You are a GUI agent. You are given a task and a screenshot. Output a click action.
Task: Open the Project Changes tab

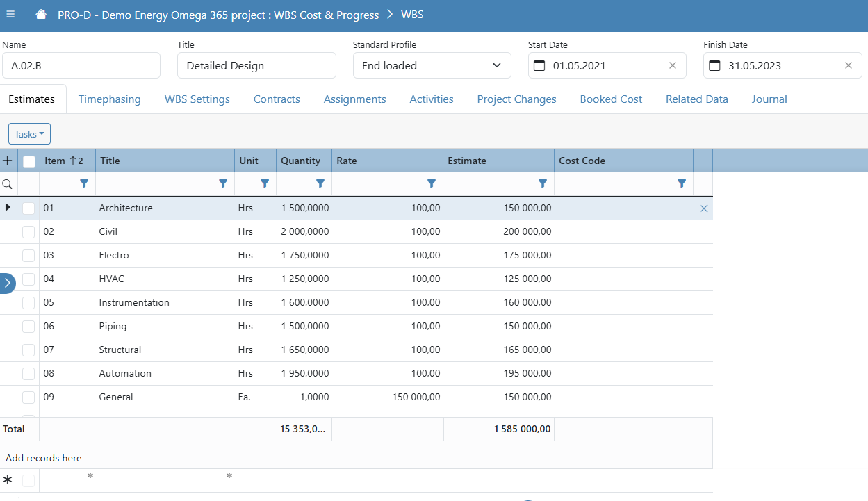point(516,99)
